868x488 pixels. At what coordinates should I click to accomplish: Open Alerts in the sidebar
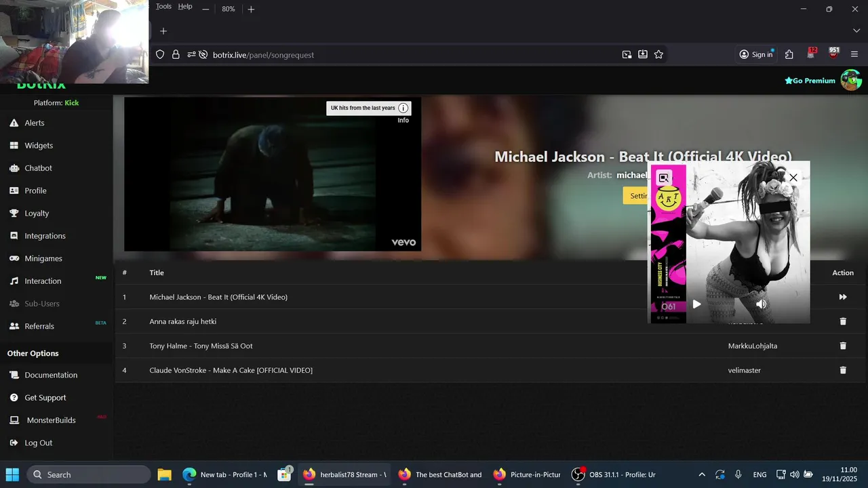(35, 123)
